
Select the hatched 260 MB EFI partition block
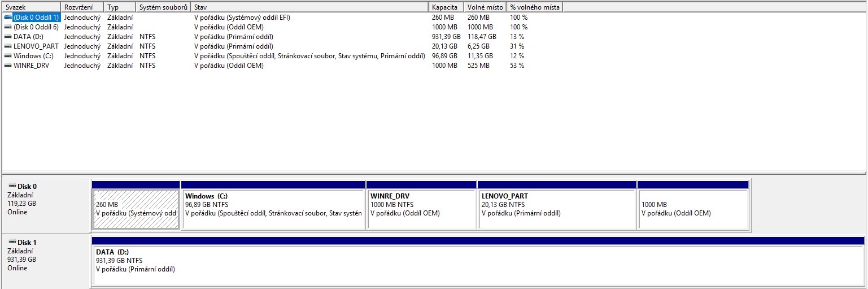coord(136,209)
